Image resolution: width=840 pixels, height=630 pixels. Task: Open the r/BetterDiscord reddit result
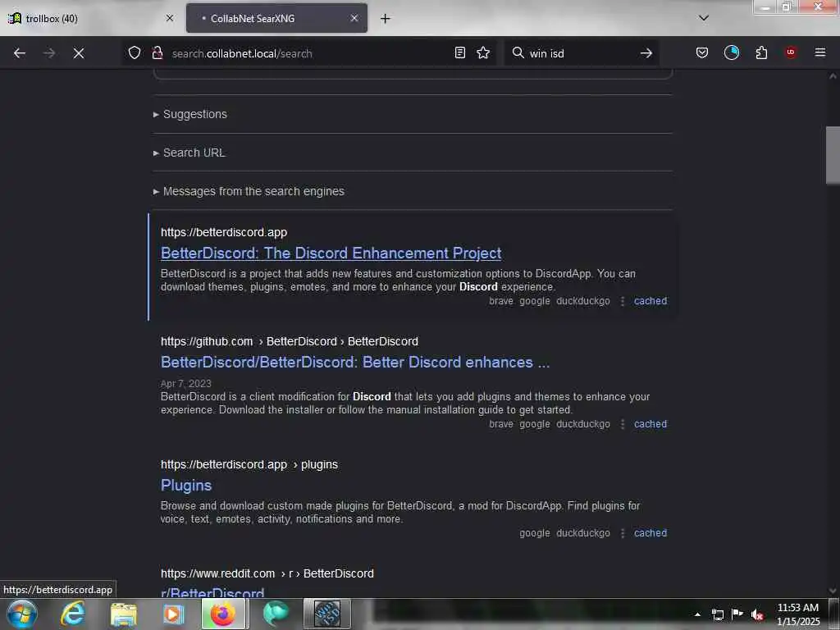tap(212, 592)
